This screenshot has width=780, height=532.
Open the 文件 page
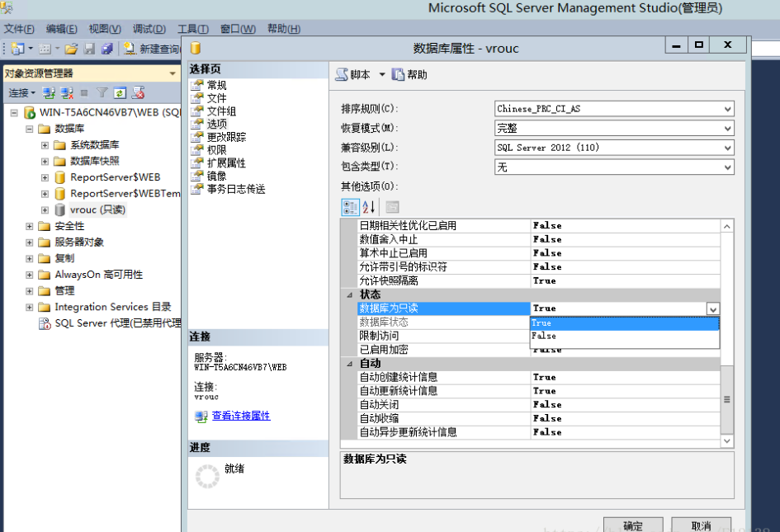[217, 98]
